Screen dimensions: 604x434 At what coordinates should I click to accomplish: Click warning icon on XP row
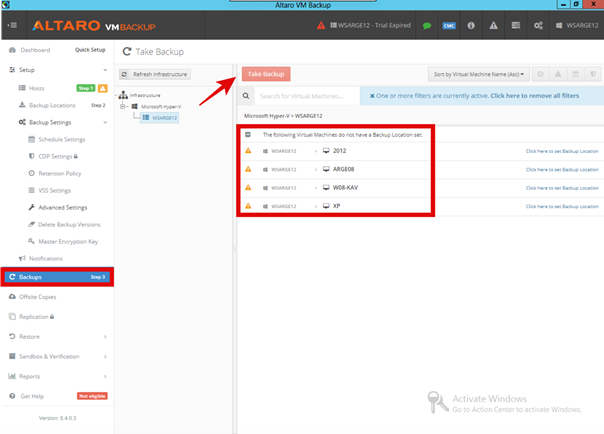248,206
